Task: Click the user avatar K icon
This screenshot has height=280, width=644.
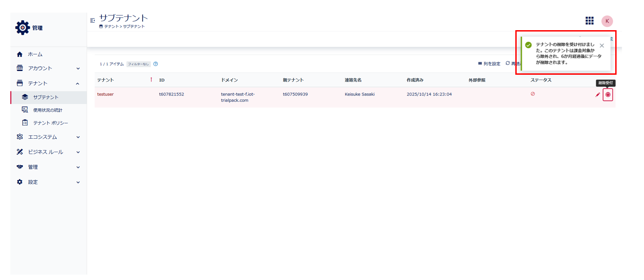Action: (x=607, y=21)
